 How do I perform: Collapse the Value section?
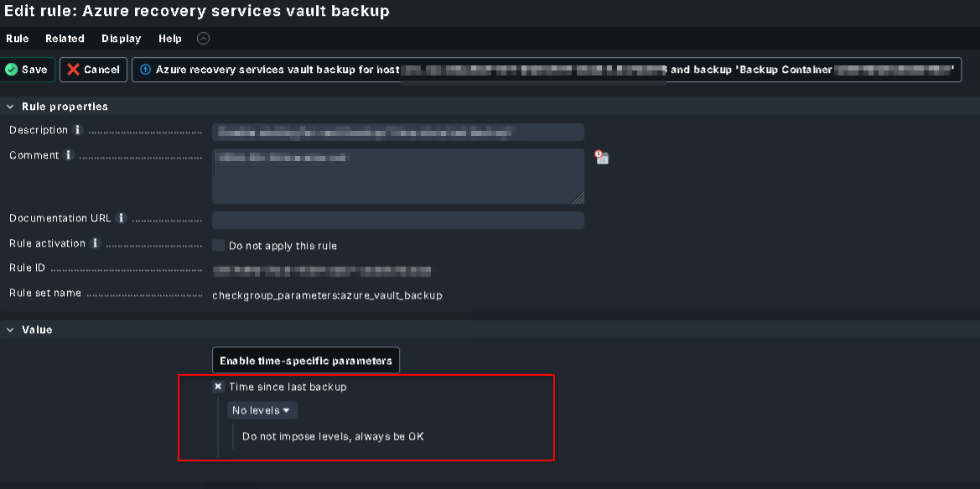pyautogui.click(x=10, y=330)
